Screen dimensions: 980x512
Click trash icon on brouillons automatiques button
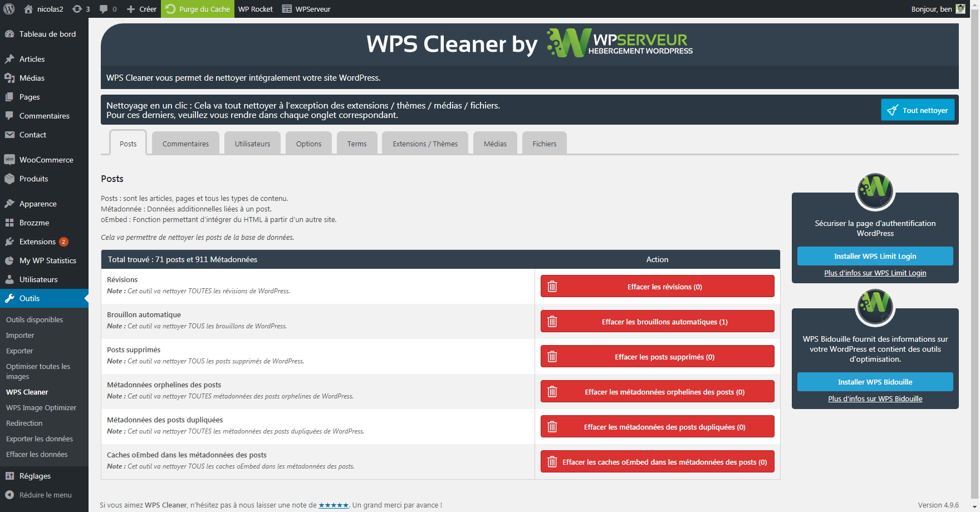coord(552,322)
